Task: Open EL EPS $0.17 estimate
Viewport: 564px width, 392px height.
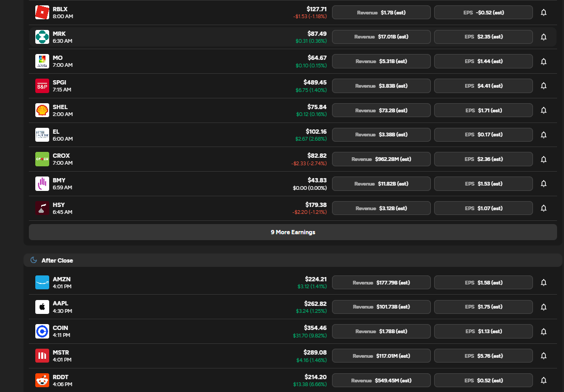Action: pos(483,135)
